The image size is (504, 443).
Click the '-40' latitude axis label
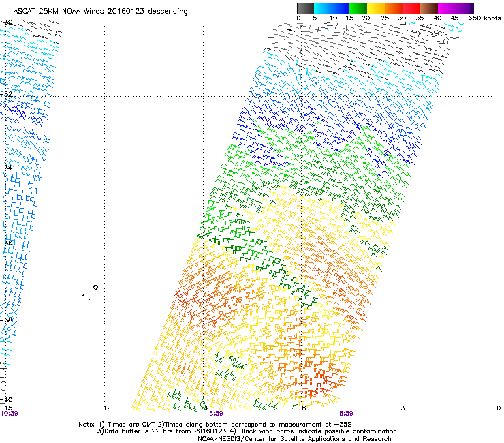pos(6,400)
